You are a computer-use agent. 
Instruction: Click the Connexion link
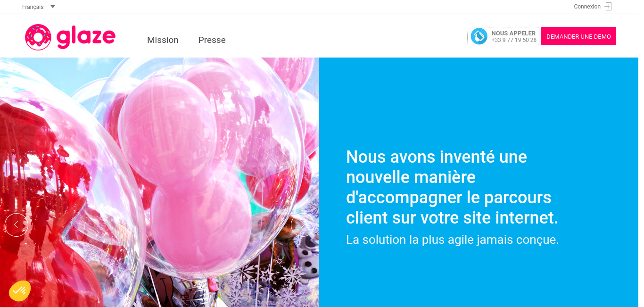coord(587,7)
